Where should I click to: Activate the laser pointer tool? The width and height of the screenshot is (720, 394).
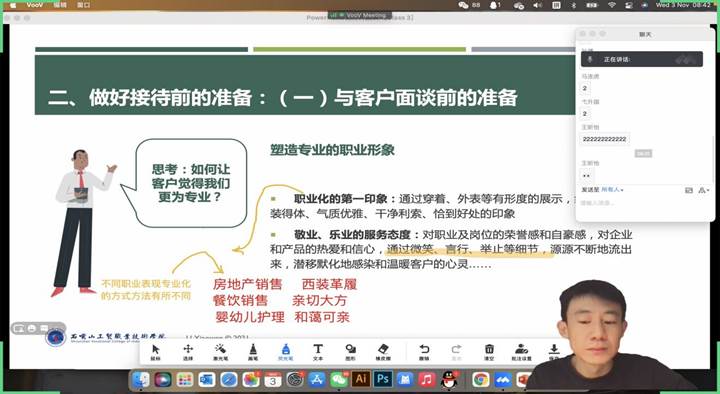220,352
